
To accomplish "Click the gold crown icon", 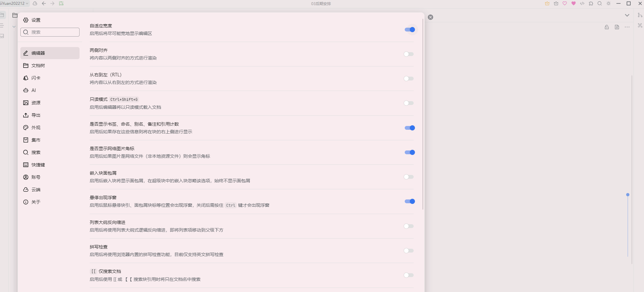I will 547,3.
